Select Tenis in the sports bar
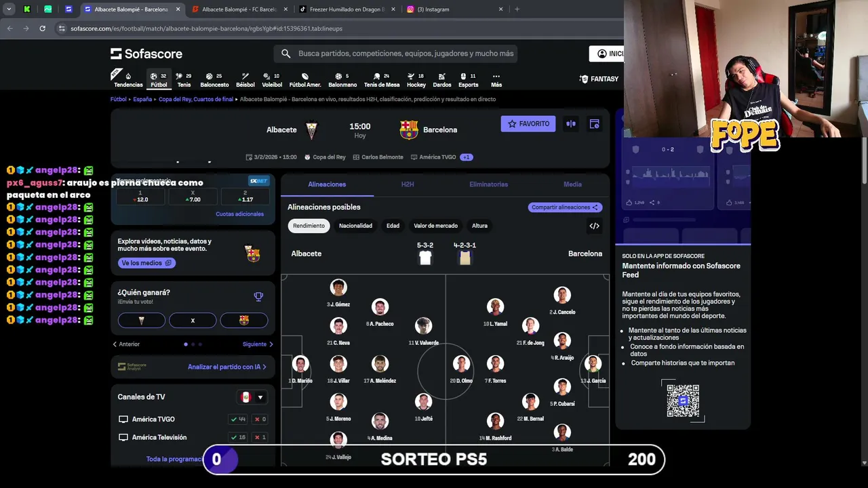The width and height of the screenshot is (868, 488). tap(184, 80)
